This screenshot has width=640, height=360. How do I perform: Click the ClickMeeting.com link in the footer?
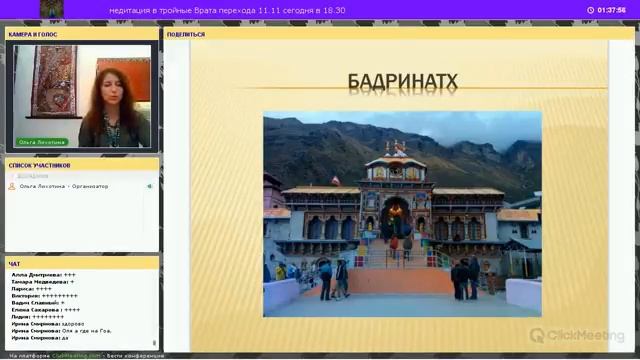point(76,356)
